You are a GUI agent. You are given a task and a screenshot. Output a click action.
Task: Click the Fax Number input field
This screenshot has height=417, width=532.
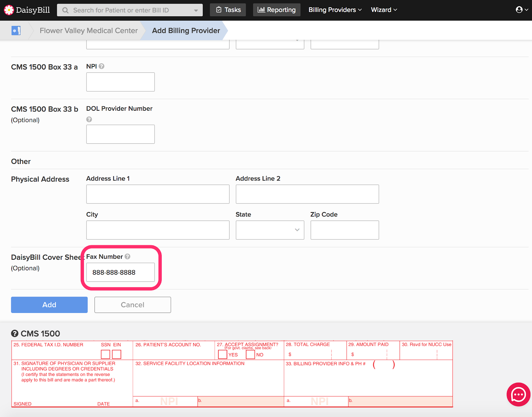click(120, 272)
